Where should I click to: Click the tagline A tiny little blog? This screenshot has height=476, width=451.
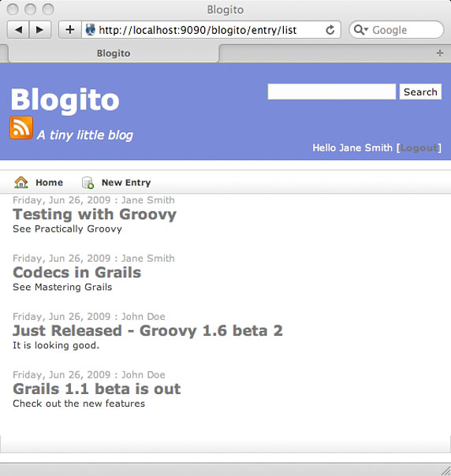(x=85, y=135)
